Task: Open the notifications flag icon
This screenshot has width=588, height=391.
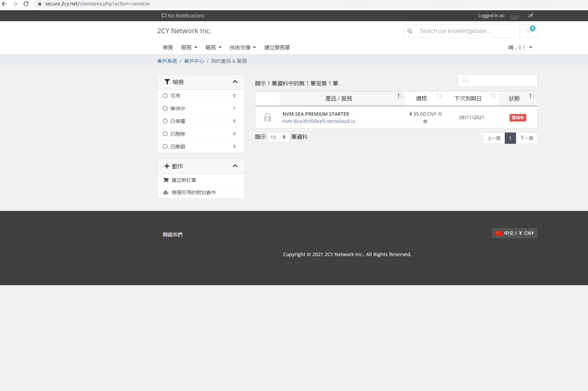Action: click(x=163, y=15)
